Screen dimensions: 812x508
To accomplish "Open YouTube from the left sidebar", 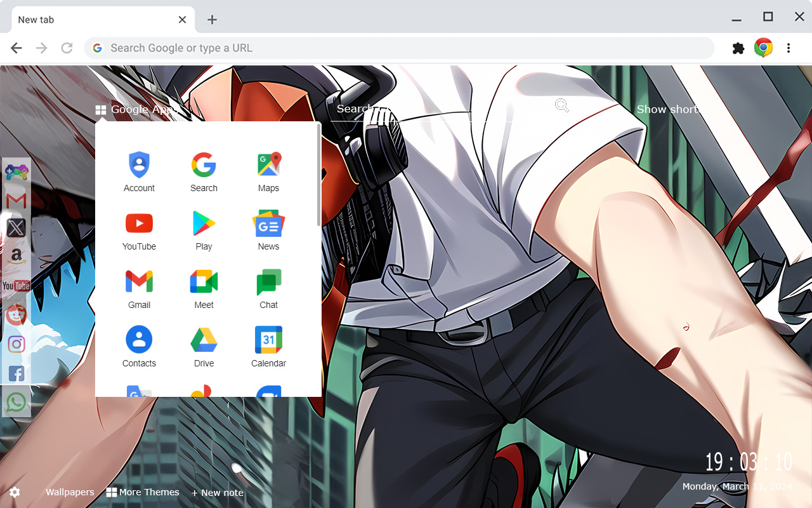I will pos(16,286).
